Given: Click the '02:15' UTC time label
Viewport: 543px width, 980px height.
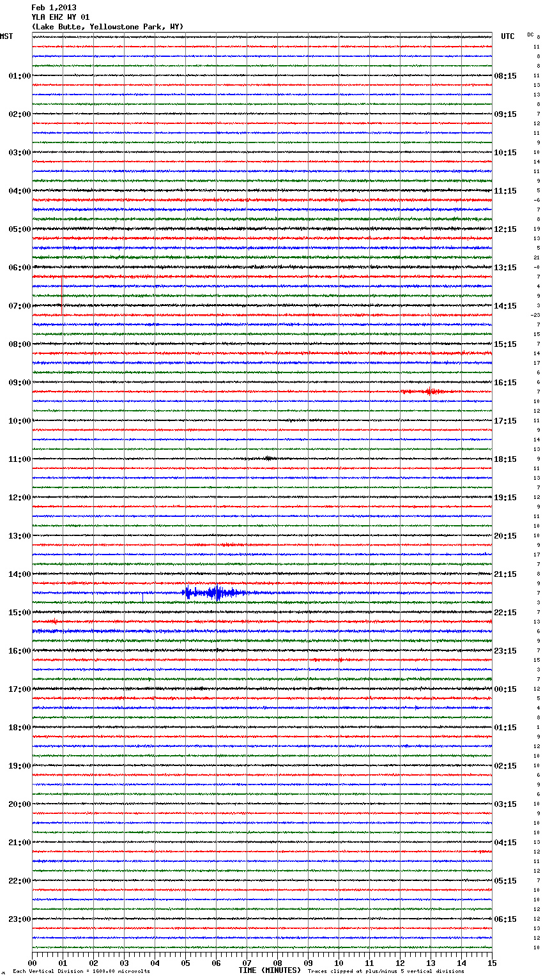Looking at the screenshot, I should [x=505, y=766].
